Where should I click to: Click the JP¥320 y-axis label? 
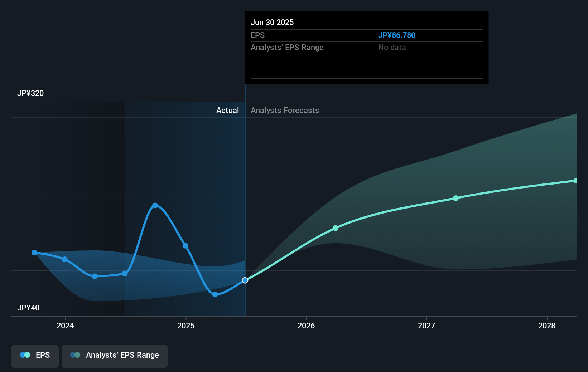click(30, 93)
